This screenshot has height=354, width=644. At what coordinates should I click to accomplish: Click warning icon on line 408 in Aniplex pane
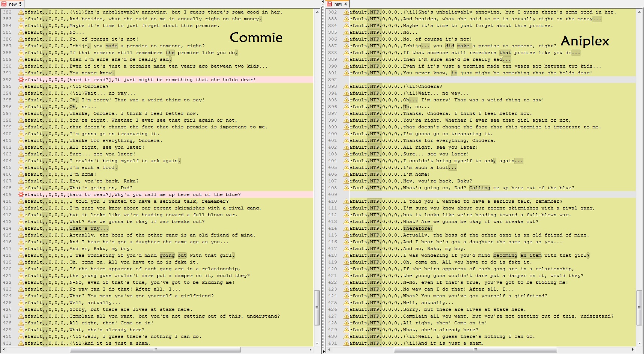click(346, 188)
